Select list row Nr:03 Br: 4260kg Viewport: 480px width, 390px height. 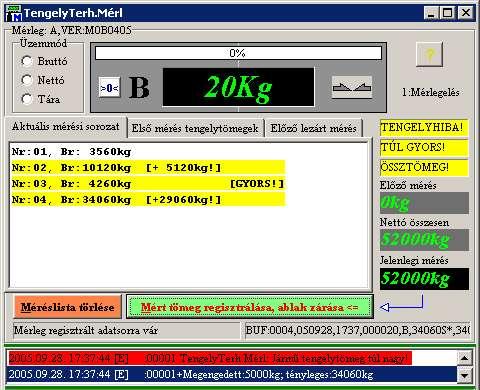tap(148, 184)
